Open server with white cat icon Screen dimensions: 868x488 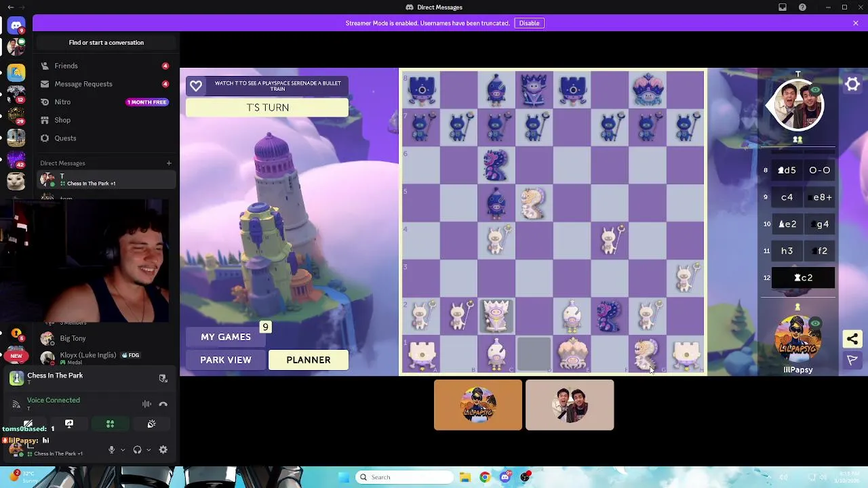tap(16, 181)
